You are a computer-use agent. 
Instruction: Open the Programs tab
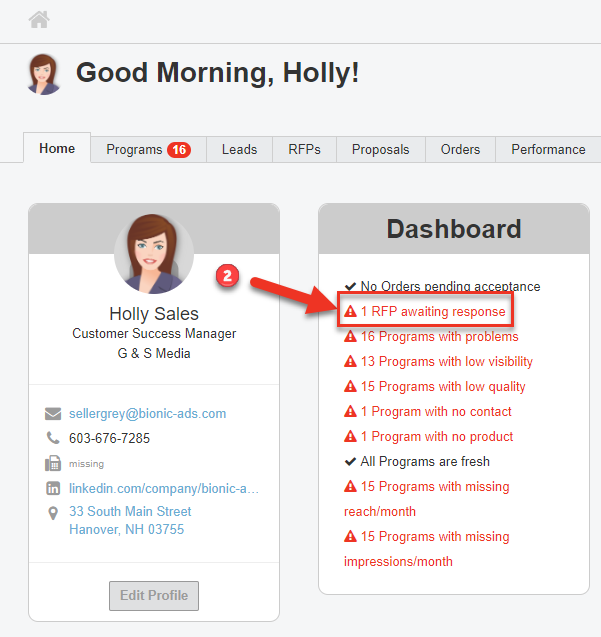pos(134,150)
